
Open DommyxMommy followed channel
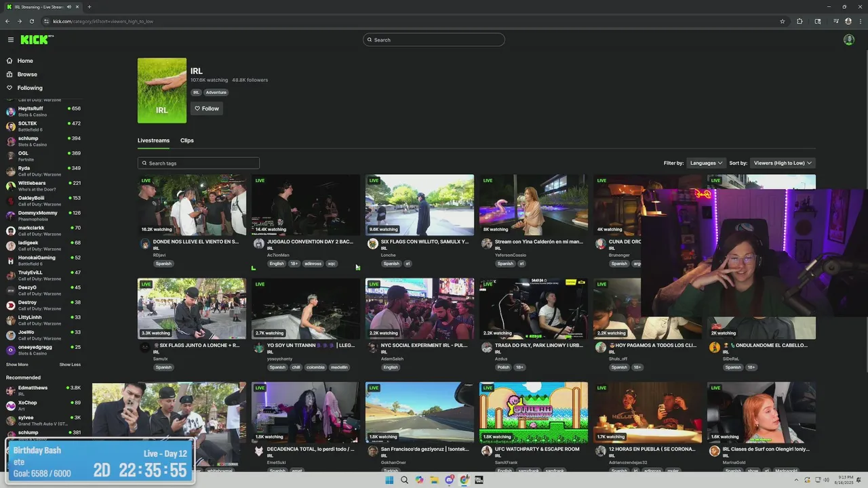pos(43,216)
